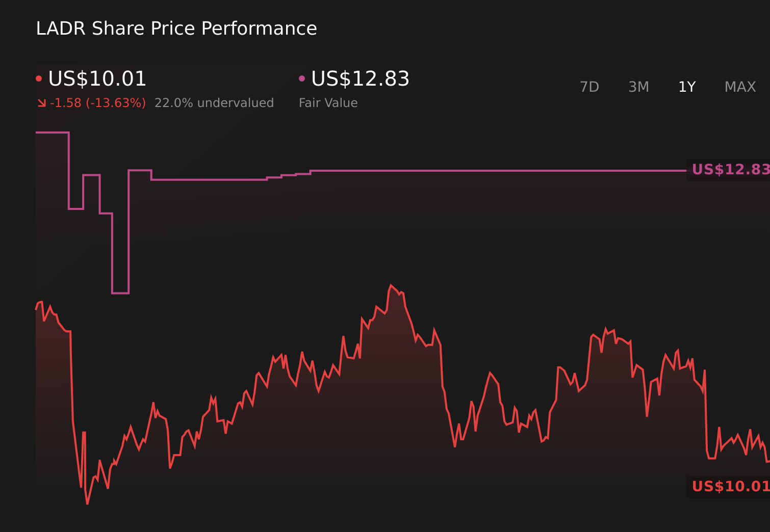Select the MAX time range
Screen dimensions: 770x532
coord(739,87)
